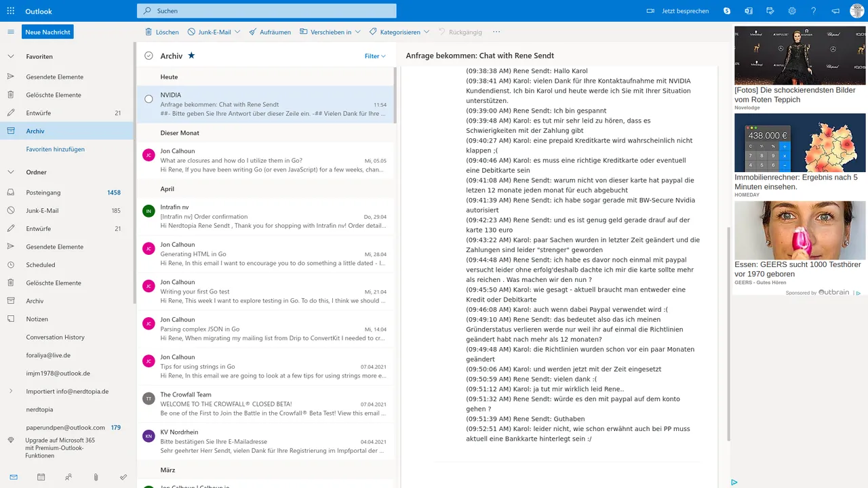The image size is (868, 488).
Task: Open the Help question mark icon
Action: click(814, 11)
